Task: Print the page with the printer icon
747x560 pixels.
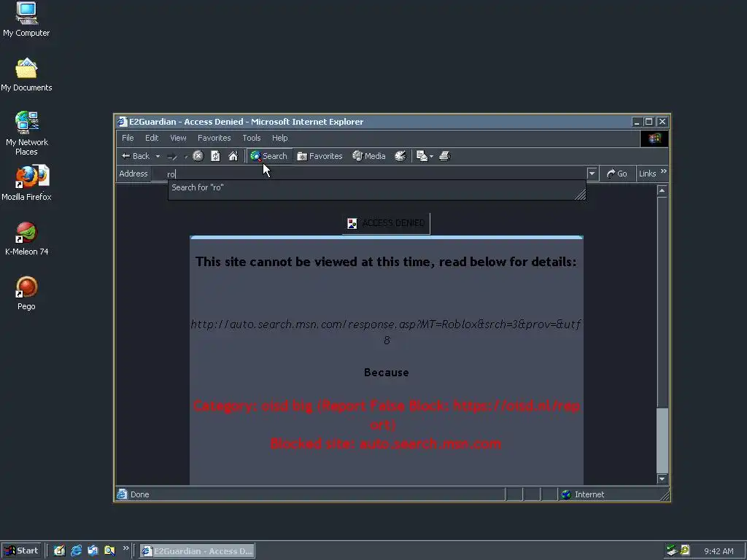Action: point(444,156)
